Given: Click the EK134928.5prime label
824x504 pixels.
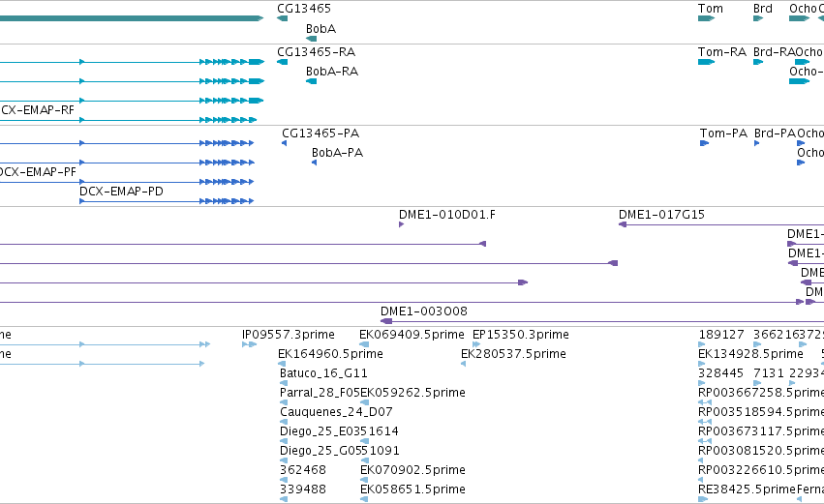Looking at the screenshot, I should pos(750,354).
